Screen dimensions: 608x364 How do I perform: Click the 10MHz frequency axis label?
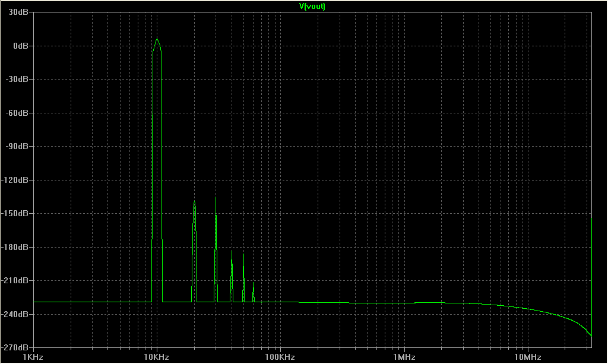(x=528, y=357)
